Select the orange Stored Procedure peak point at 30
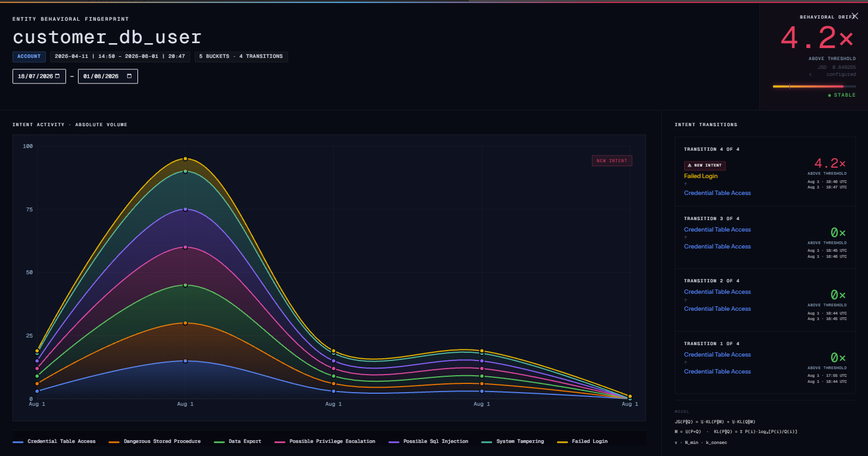 [x=185, y=323]
